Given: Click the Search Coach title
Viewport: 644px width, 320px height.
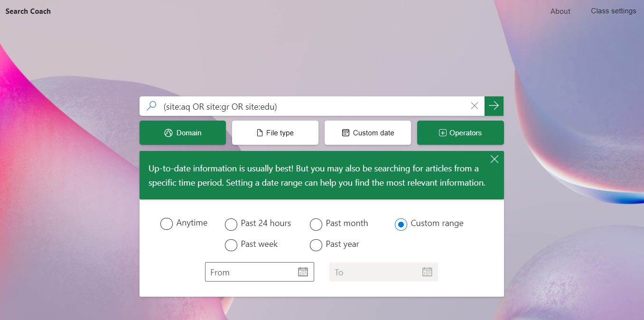Looking at the screenshot, I should pyautogui.click(x=28, y=11).
